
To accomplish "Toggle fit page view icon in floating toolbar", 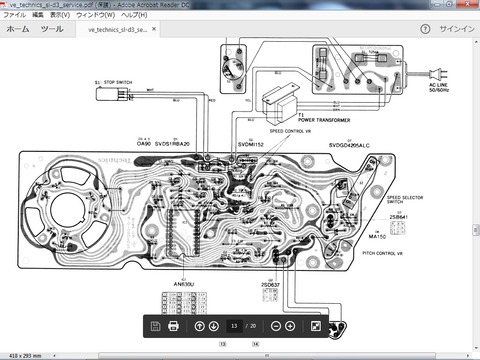I will (315, 326).
